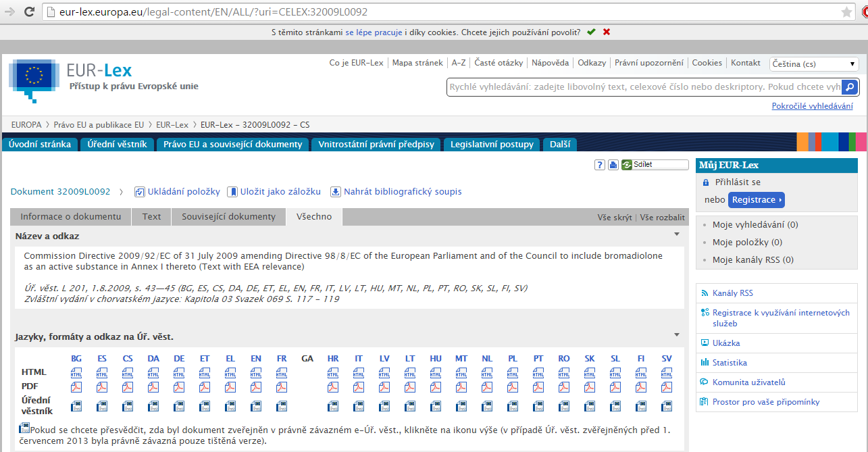Open the Official Journal icon for BG
Viewport: 868px width, 452px height.
pos(76,406)
